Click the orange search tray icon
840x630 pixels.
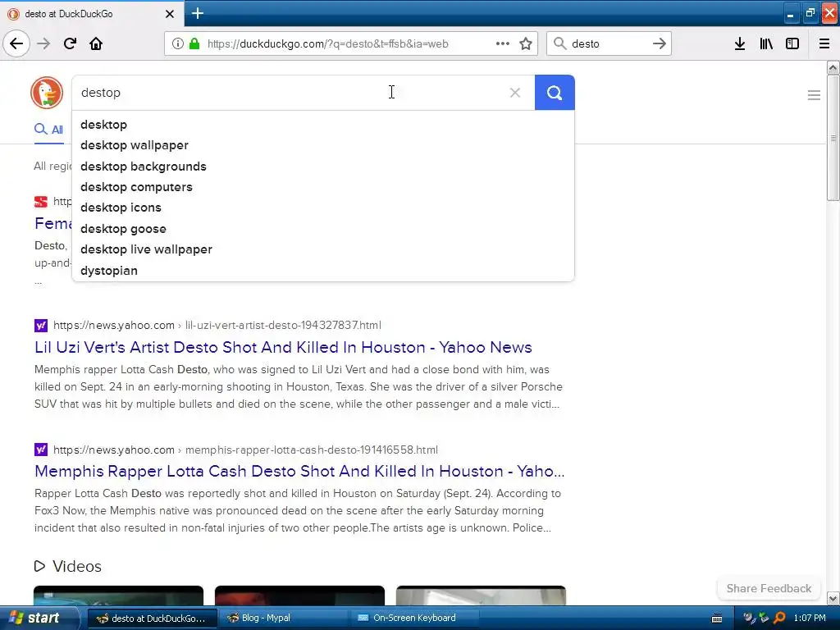point(779,618)
